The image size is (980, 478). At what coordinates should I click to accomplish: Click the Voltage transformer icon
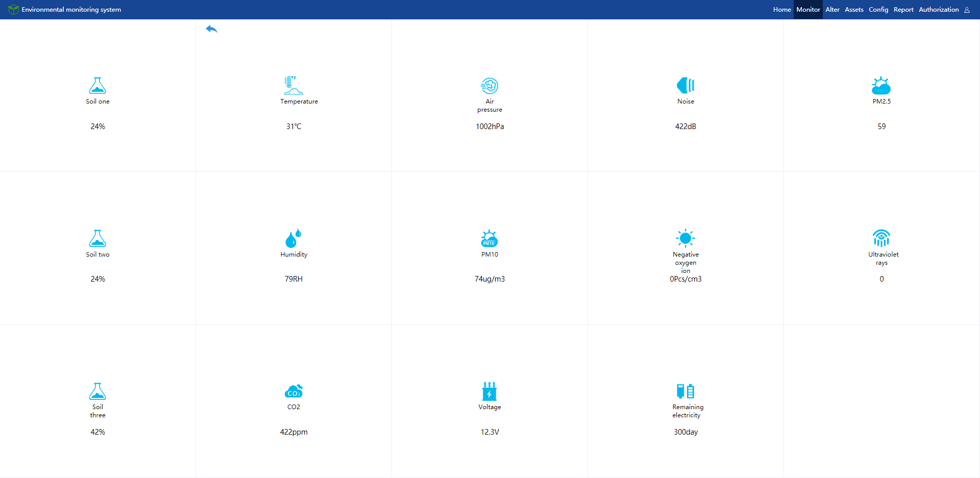click(x=489, y=391)
